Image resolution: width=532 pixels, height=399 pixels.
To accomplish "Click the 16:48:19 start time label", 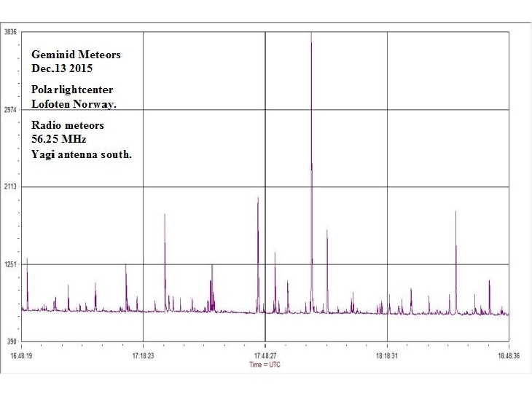I will pos(23,356).
